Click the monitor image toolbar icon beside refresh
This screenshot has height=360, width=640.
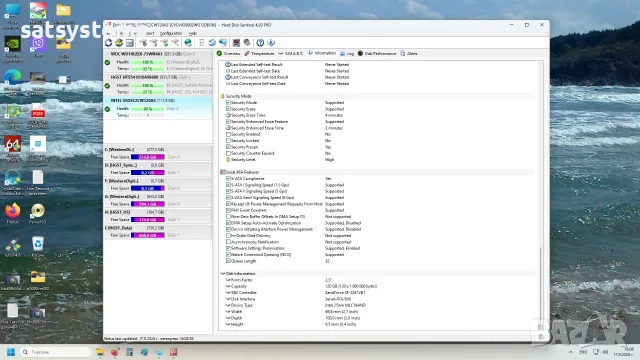point(130,42)
